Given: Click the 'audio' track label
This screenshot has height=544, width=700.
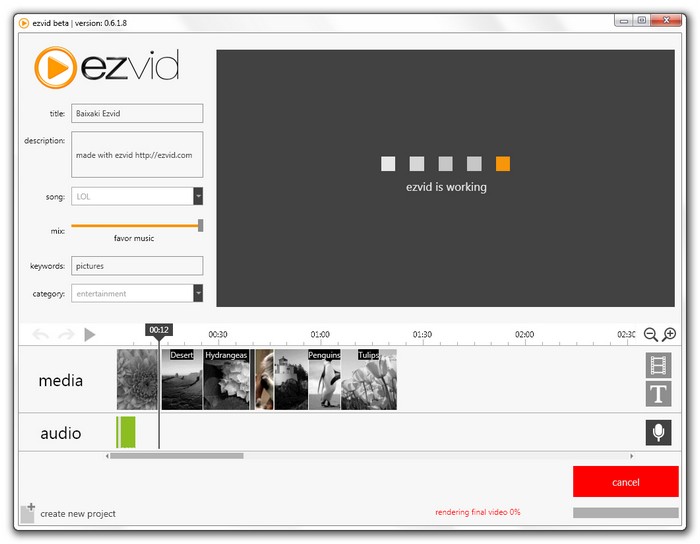Looking at the screenshot, I should click(61, 433).
